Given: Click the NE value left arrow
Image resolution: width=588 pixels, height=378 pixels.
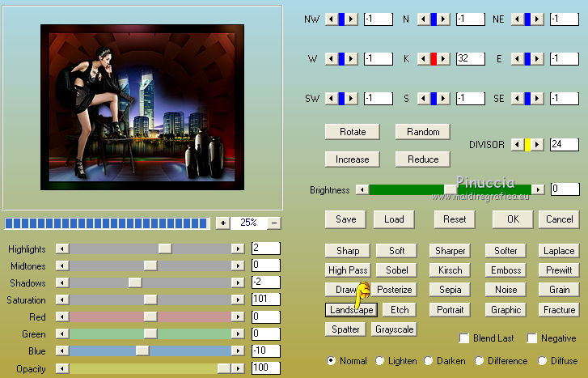Looking at the screenshot, I should (518, 19).
